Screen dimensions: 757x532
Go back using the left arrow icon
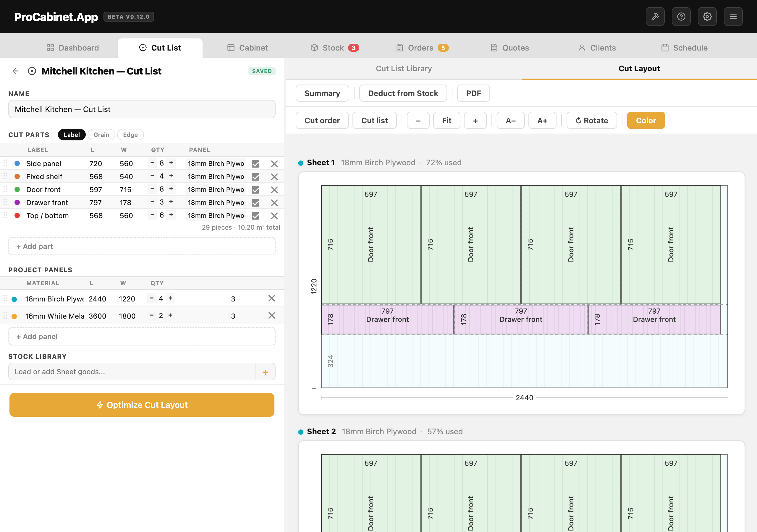point(15,71)
